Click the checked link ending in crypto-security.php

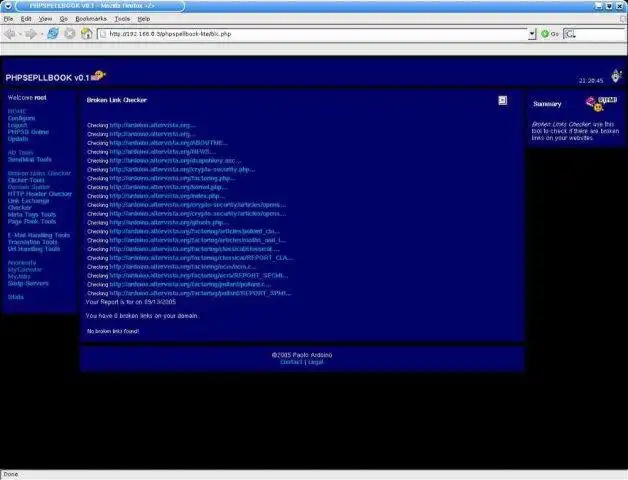coord(182,169)
